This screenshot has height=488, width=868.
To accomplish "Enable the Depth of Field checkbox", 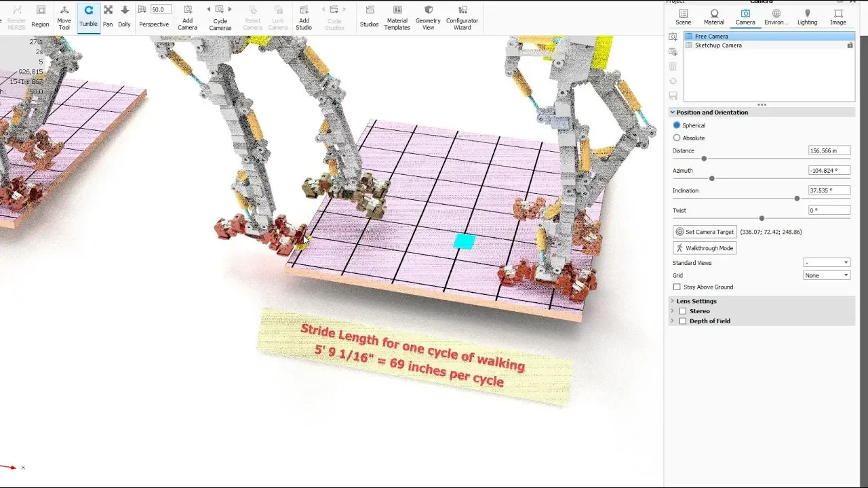I will pyautogui.click(x=683, y=321).
